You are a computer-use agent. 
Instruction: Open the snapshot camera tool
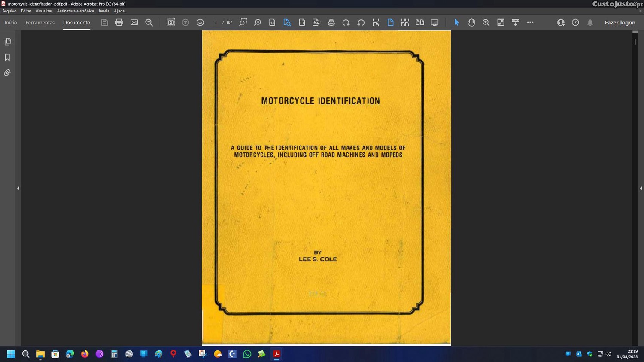[170, 22]
